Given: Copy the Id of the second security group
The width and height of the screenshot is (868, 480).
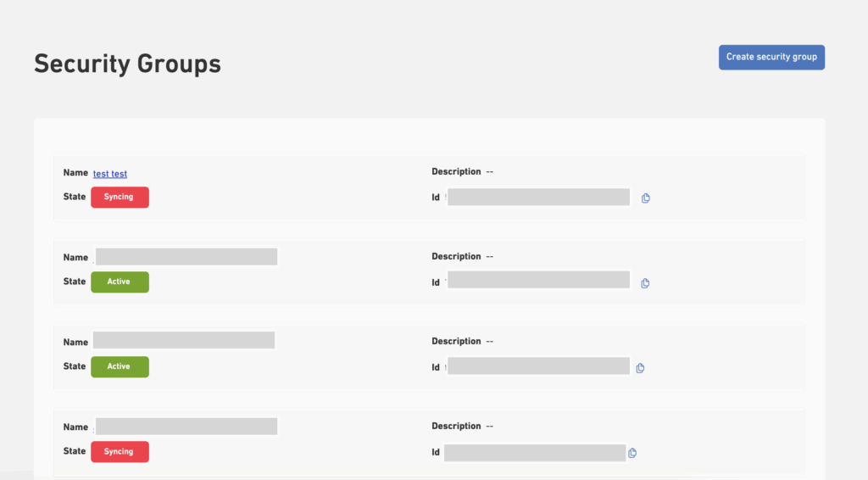Looking at the screenshot, I should 645,283.
